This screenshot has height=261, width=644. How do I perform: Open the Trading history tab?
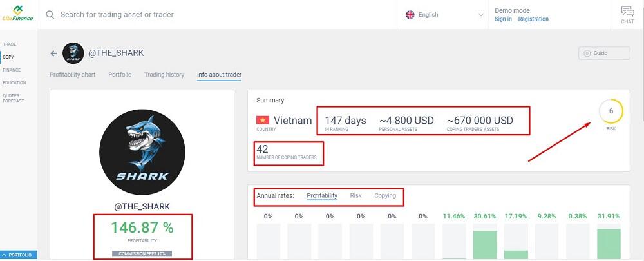164,75
